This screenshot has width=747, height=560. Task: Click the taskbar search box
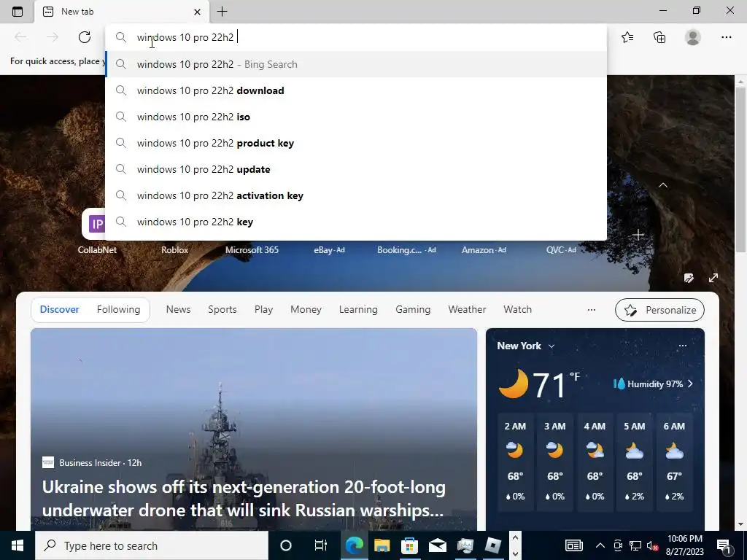152,545
